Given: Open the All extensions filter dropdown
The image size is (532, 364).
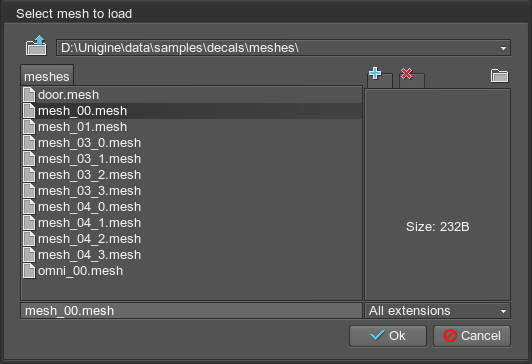Looking at the screenshot, I should tap(437, 311).
